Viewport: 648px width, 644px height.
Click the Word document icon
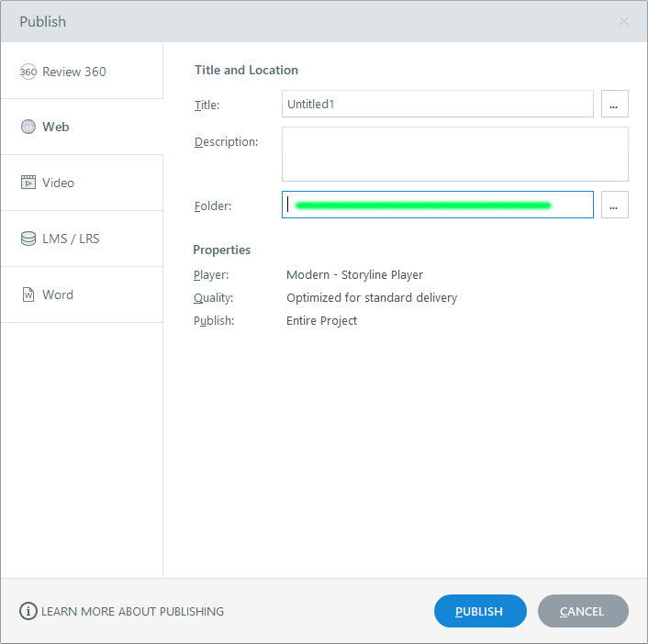click(28, 294)
